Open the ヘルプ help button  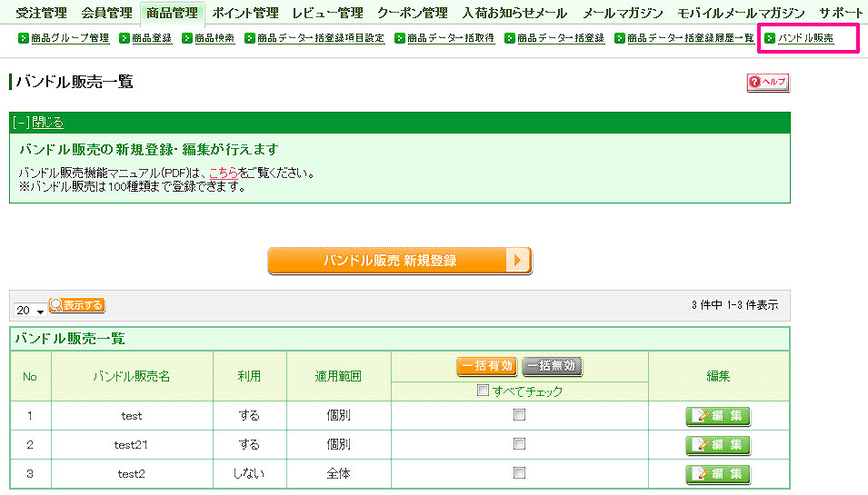pos(768,83)
